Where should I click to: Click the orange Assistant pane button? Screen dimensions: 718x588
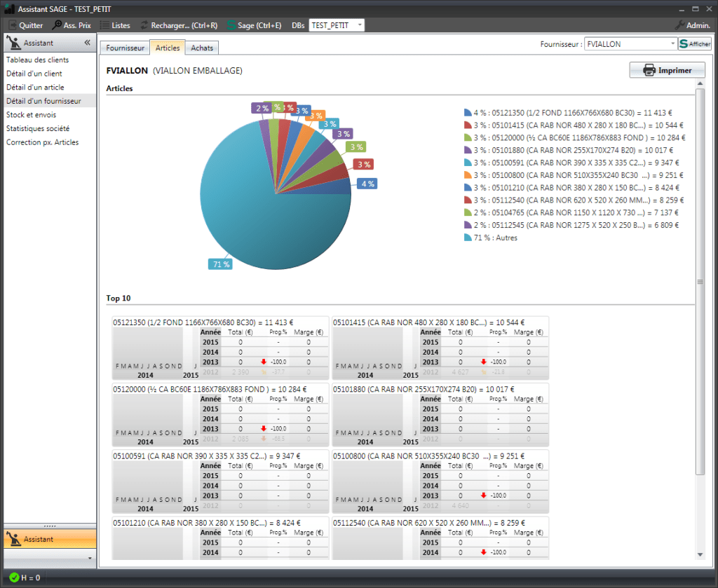click(x=49, y=539)
